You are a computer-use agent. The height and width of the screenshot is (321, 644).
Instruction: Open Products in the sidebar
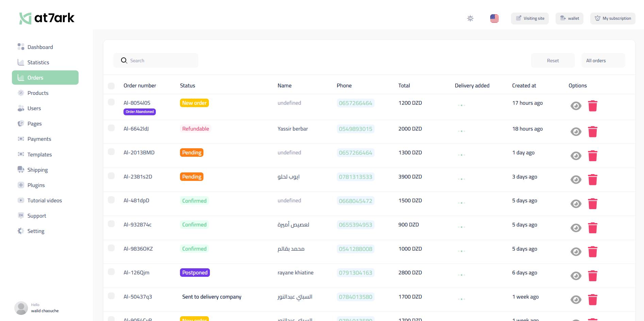coord(38,93)
